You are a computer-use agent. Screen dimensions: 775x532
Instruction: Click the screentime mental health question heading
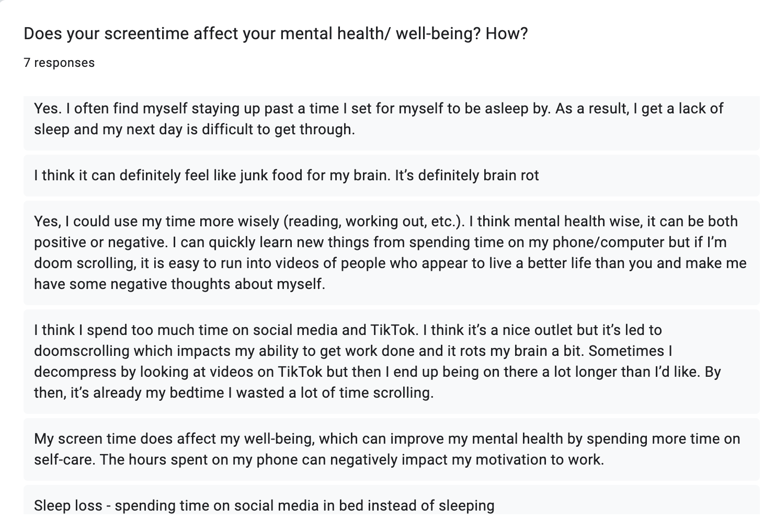tap(276, 34)
